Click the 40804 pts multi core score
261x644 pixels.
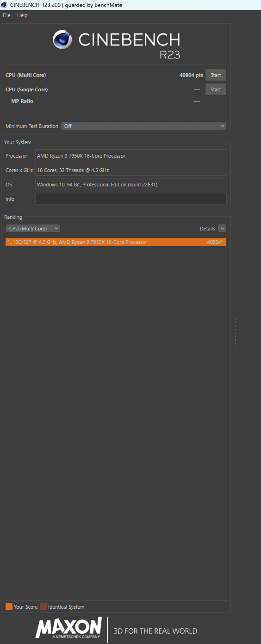[x=191, y=75]
